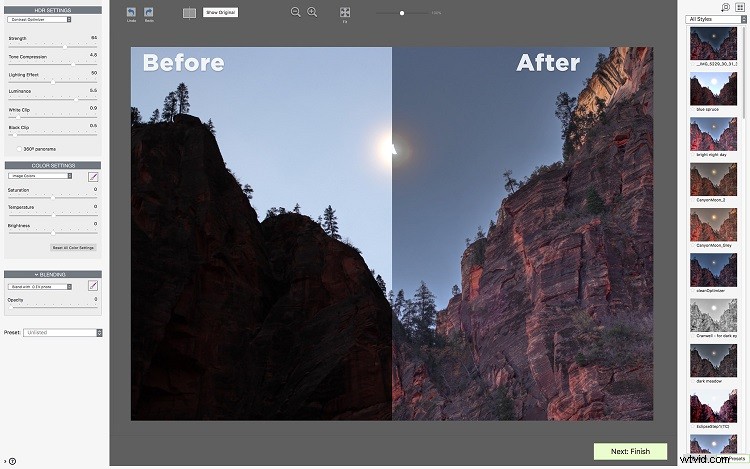The image size is (750, 469).
Task: Select the Blending brush tool icon
Action: pyautogui.click(x=93, y=286)
